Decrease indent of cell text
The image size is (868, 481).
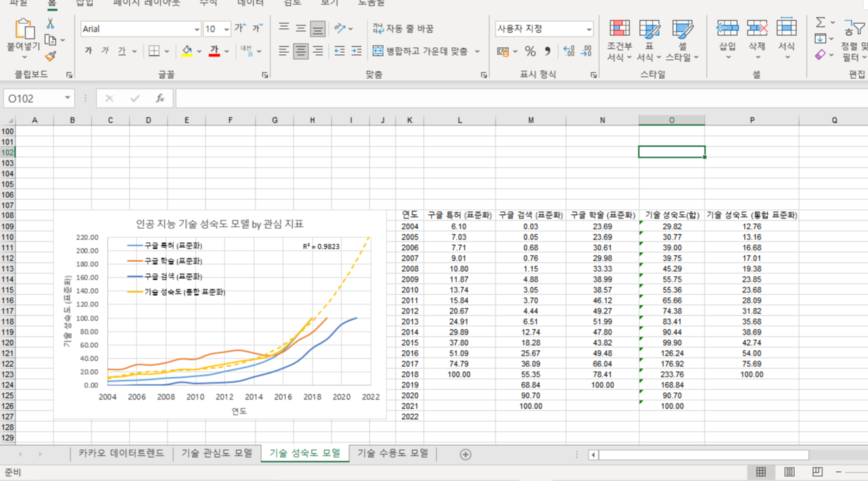click(339, 51)
